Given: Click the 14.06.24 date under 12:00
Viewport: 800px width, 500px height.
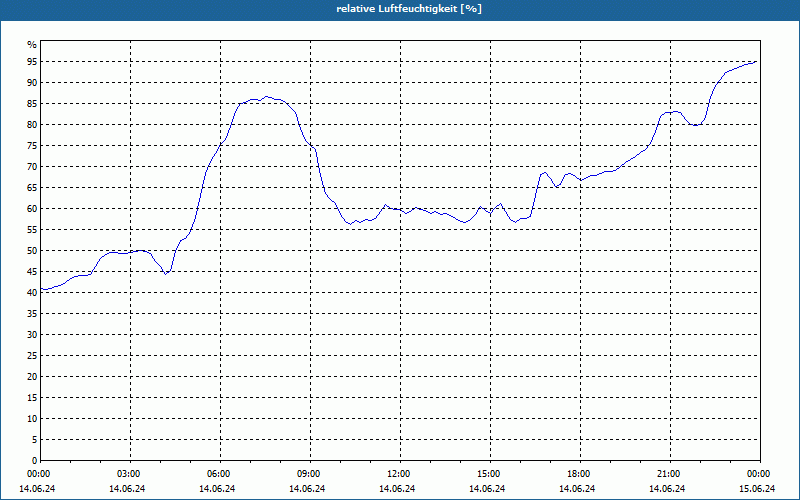Looking at the screenshot, I should [x=397, y=489].
